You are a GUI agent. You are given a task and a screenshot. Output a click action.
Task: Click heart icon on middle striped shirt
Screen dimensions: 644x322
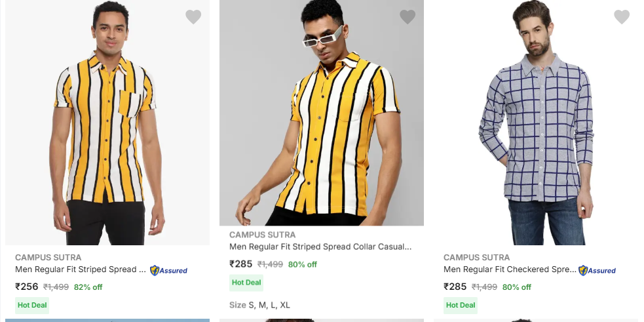[407, 17]
